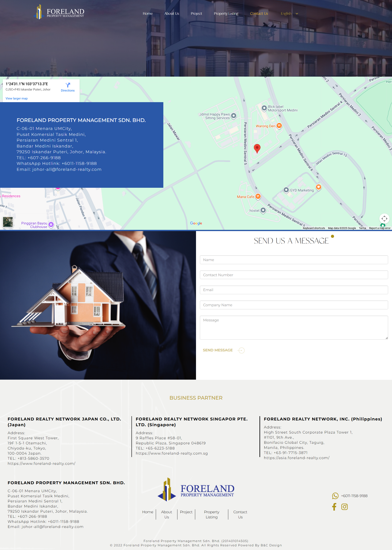Click Contact Us in the footer menu

[240, 514]
